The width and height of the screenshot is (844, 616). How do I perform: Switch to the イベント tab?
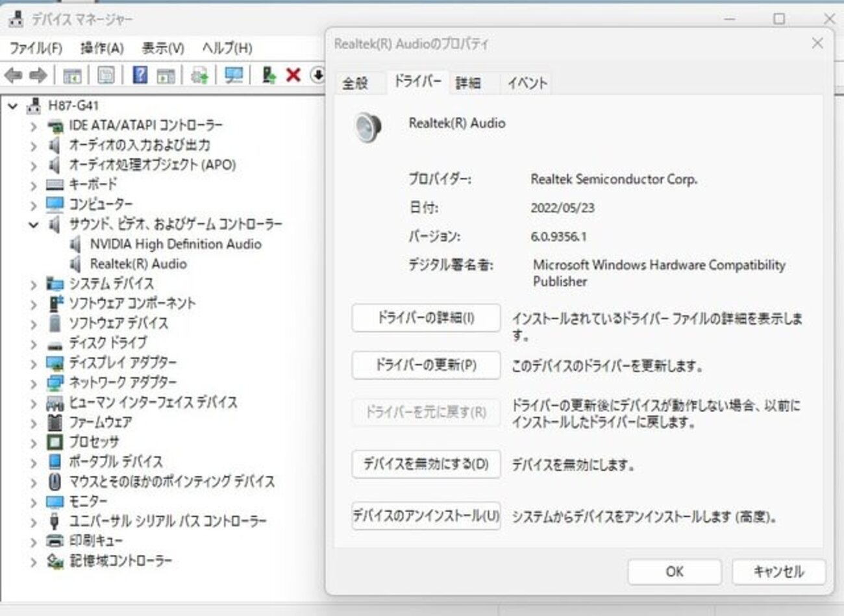527,83
